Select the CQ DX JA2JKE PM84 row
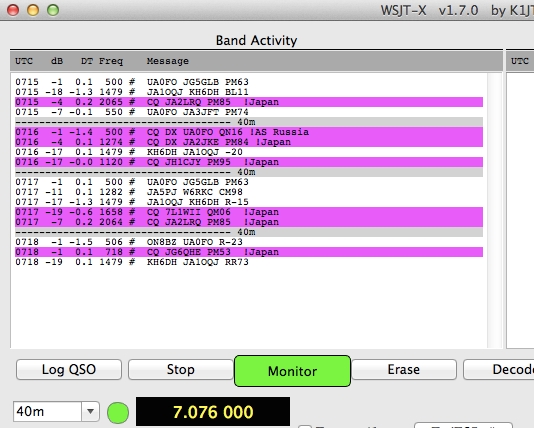Screen dimensions: 534x428 coord(249,142)
